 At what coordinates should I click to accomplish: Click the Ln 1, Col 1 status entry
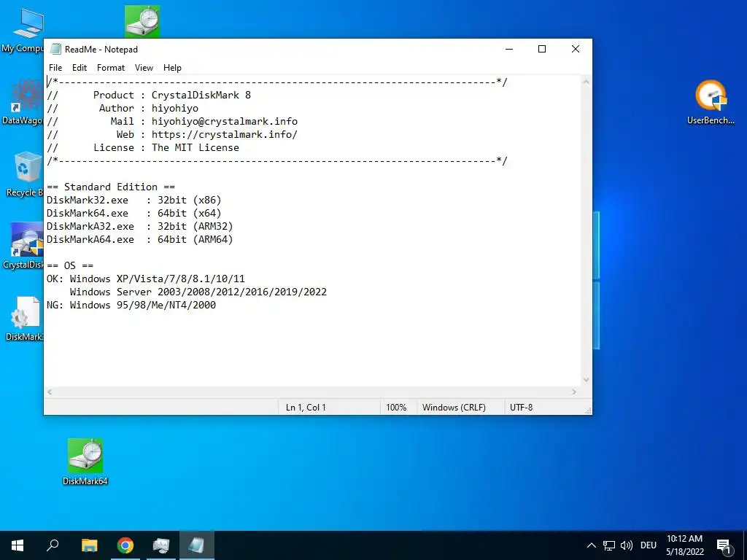click(x=306, y=408)
